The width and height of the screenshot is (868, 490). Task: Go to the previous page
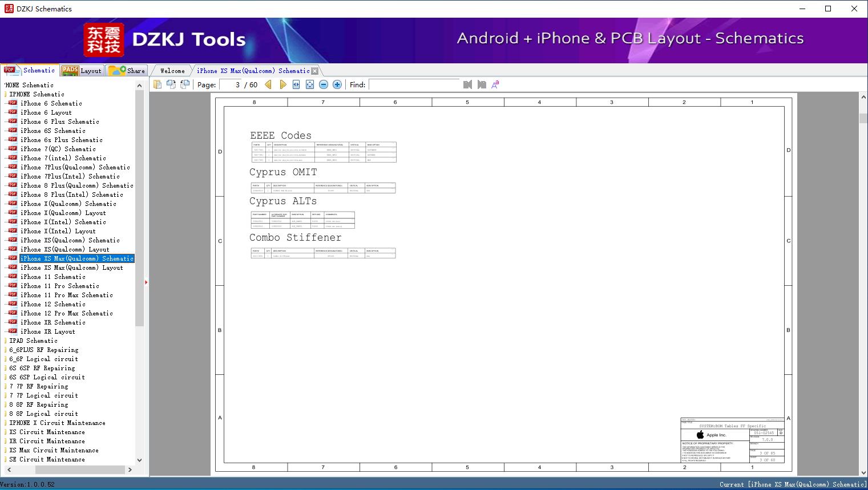tap(268, 84)
